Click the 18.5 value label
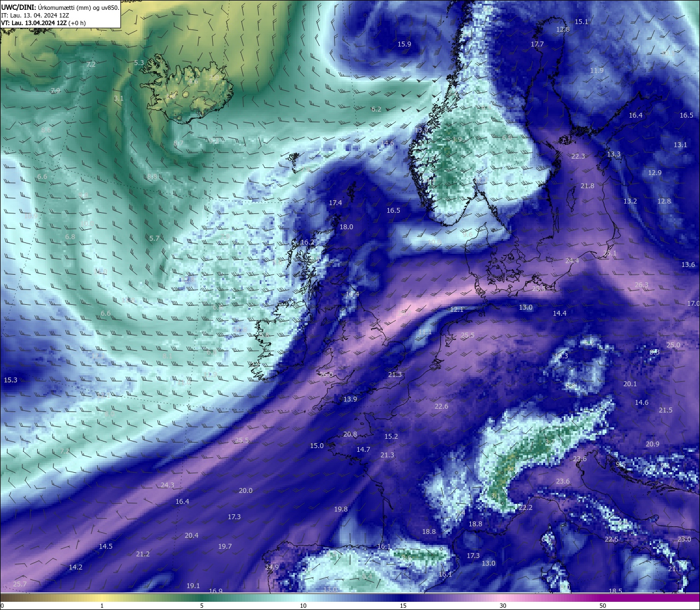 point(615,591)
